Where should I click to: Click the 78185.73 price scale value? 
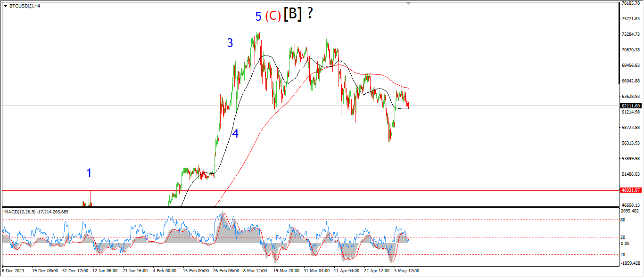pyautogui.click(x=631, y=3)
